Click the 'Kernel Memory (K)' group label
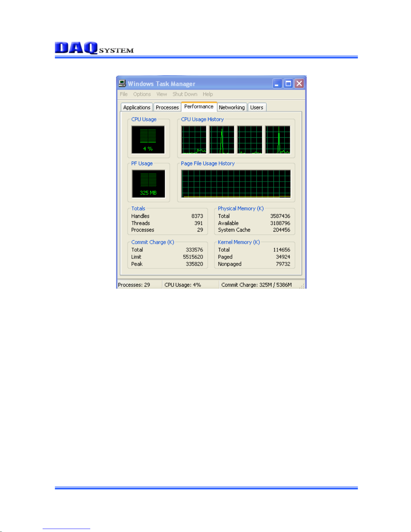Screen dimensions: 411x532 (x=239, y=242)
